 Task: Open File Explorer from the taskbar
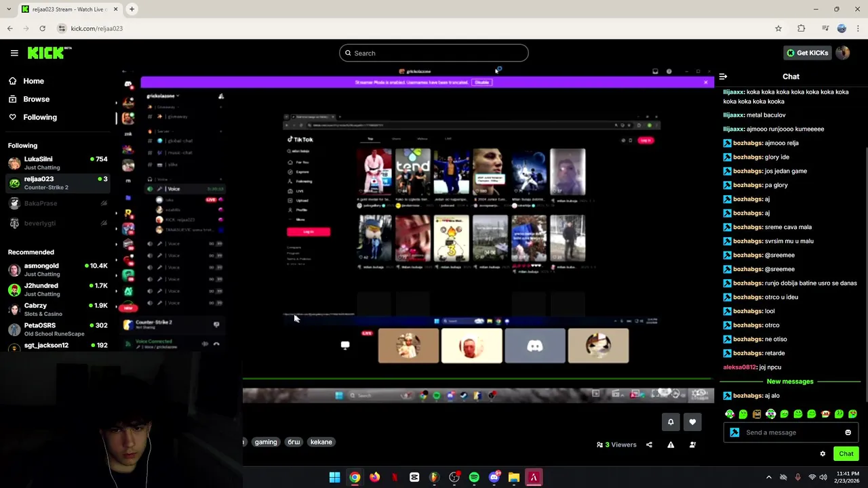tap(514, 477)
